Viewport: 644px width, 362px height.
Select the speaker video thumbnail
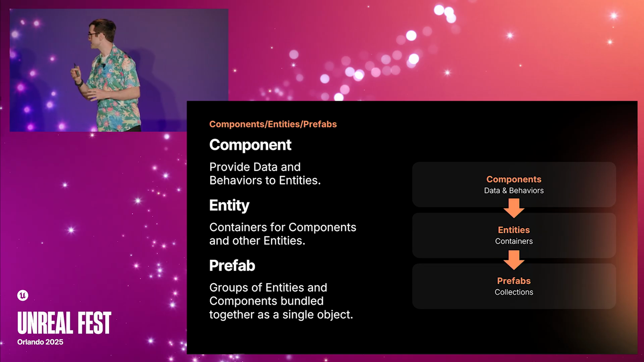click(119, 70)
